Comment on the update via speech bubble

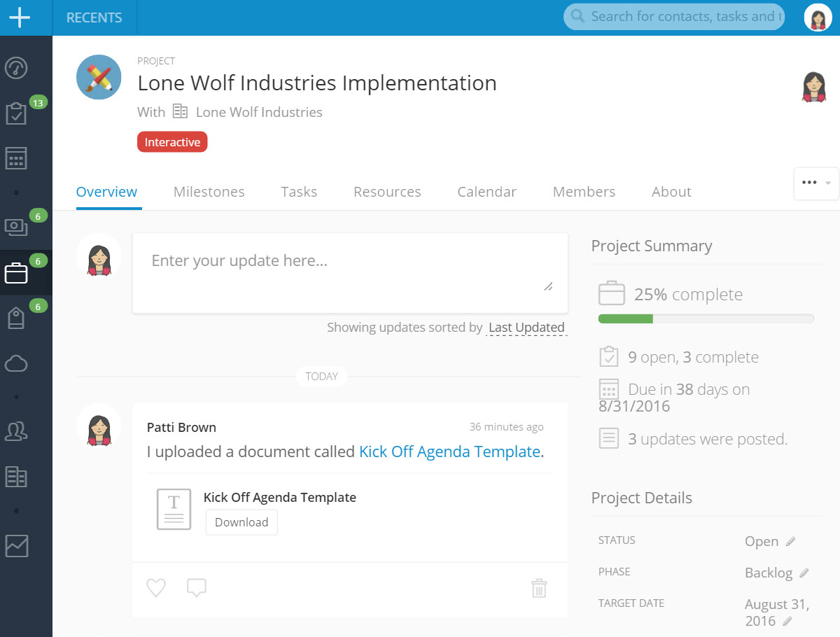point(197,588)
